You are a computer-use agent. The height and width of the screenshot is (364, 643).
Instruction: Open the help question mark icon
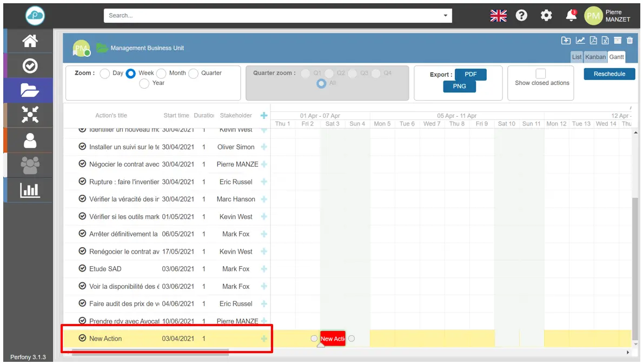tap(521, 16)
